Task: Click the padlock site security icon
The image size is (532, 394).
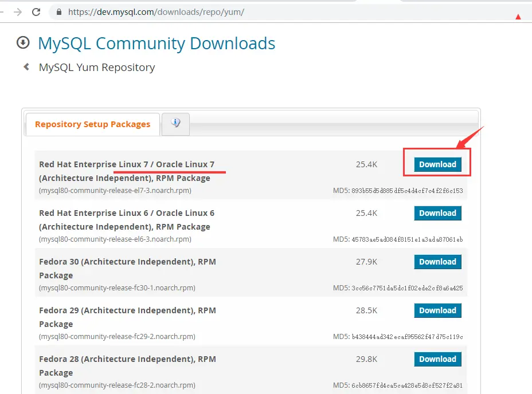Action: 59,12
